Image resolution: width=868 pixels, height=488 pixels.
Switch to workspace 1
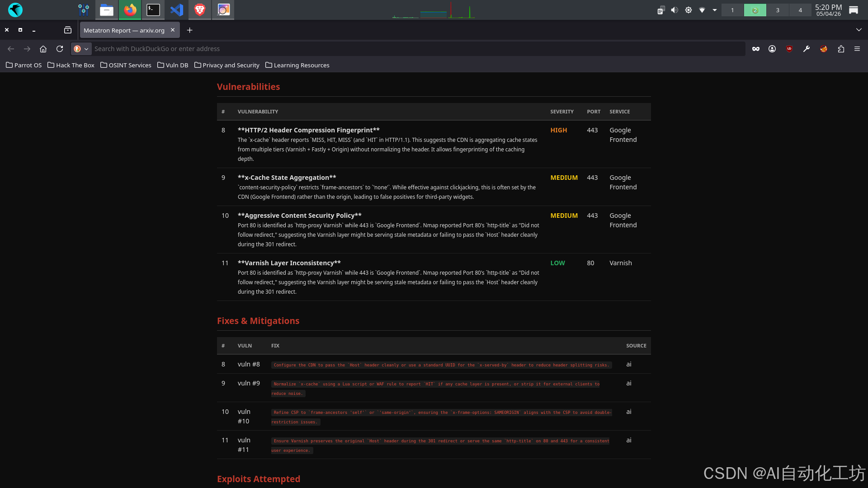point(732,10)
